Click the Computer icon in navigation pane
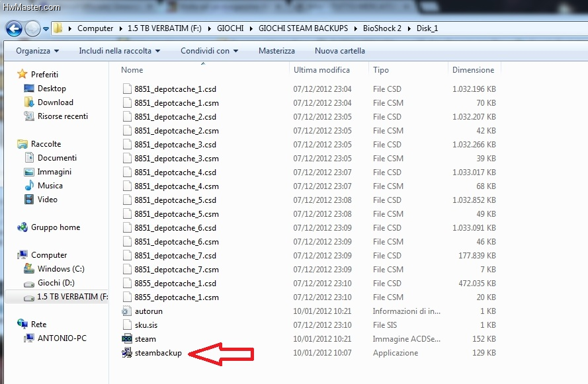 click(22, 254)
